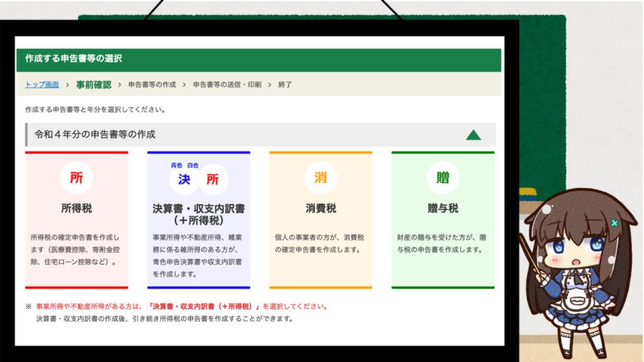Image resolution: width=644 pixels, height=362 pixels.
Task: Click the 令和４年分の申告書等の作成 section header text
Action: [95, 134]
